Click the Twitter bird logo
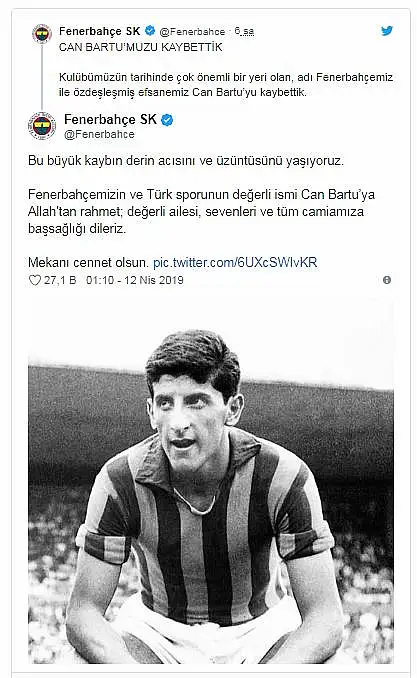Viewport: 417px width, 678px height. 387,31
